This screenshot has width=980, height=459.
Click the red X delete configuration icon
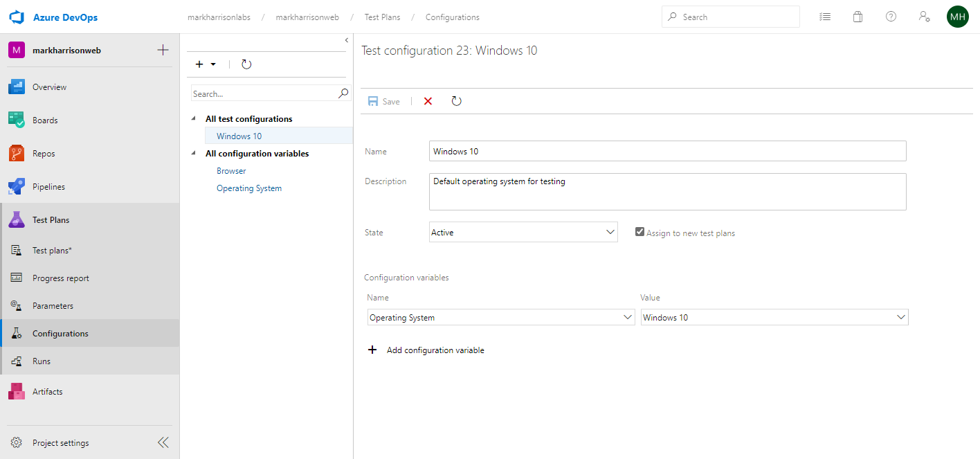428,101
